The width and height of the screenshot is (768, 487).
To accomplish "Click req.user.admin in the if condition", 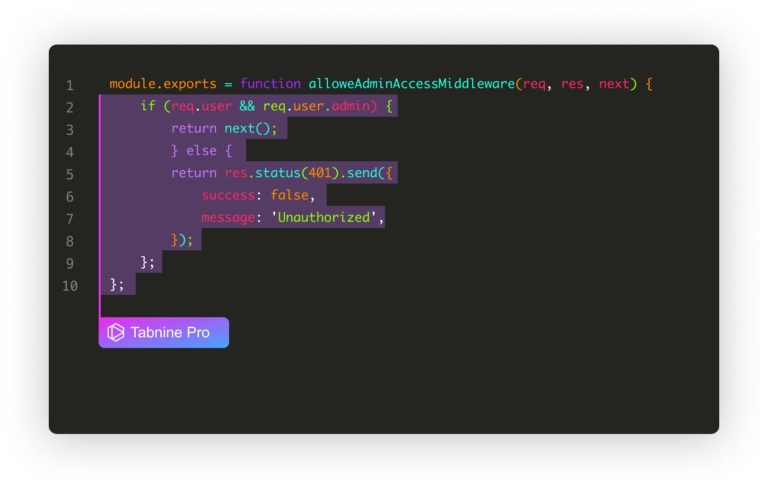I will (316, 106).
